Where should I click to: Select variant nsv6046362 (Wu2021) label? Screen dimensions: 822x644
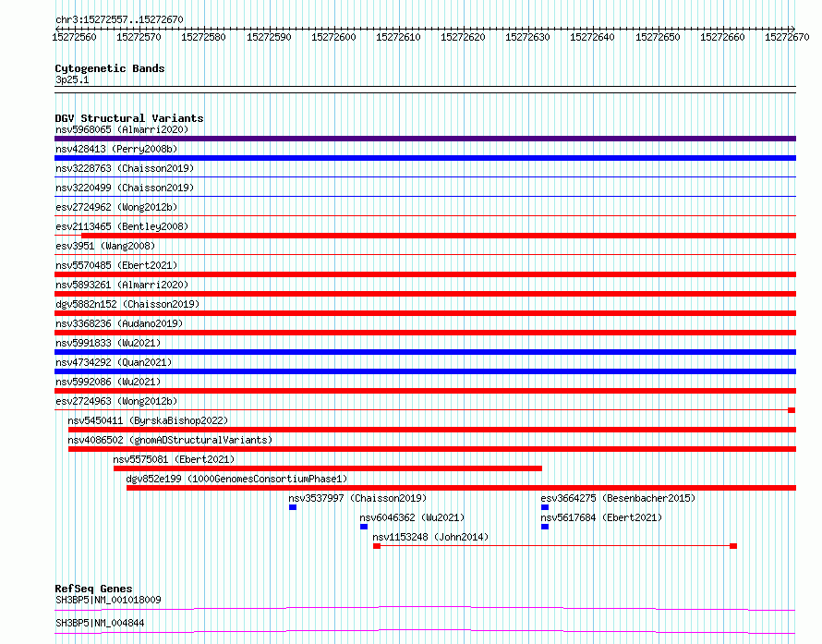(x=412, y=517)
